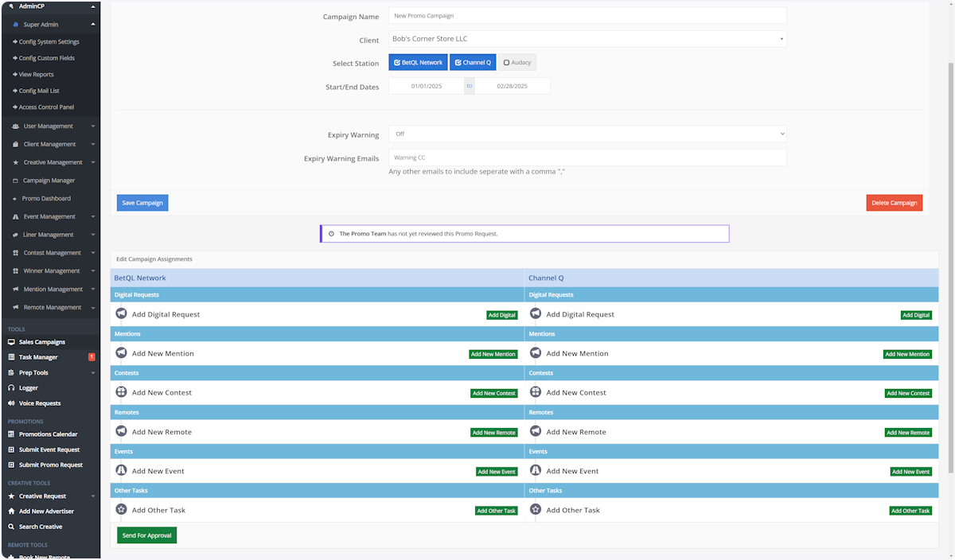Click the Campaign Name input field
Screen dimensions: 955x560
tap(587, 16)
